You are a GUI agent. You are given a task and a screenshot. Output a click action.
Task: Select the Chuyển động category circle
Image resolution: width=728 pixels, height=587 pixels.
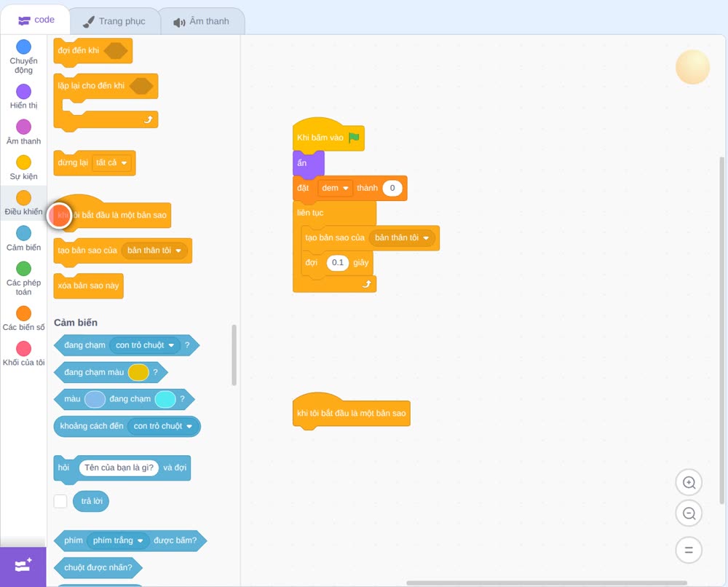point(24,47)
